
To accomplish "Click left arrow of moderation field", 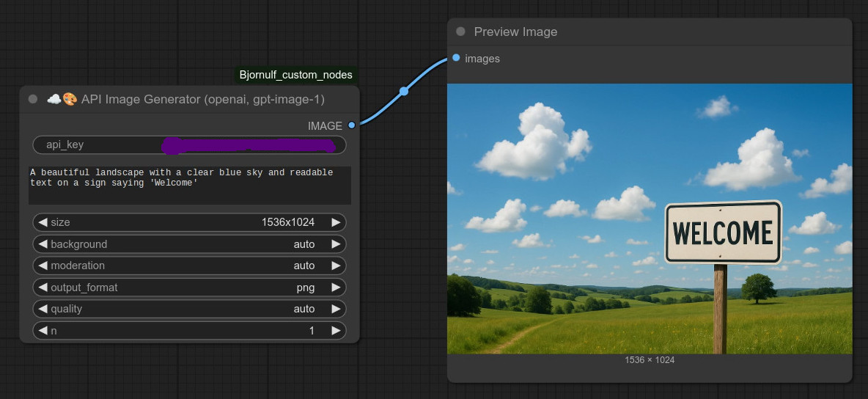I will pos(43,266).
